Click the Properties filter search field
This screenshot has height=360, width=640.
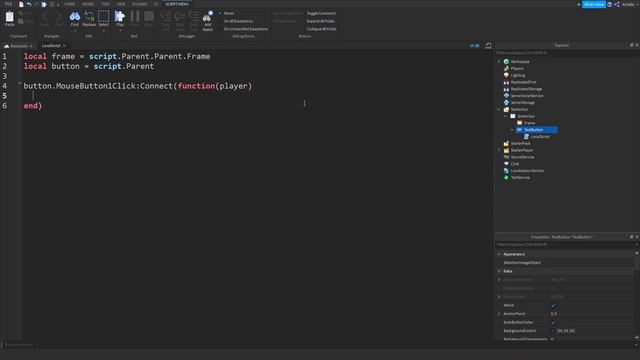point(565,245)
